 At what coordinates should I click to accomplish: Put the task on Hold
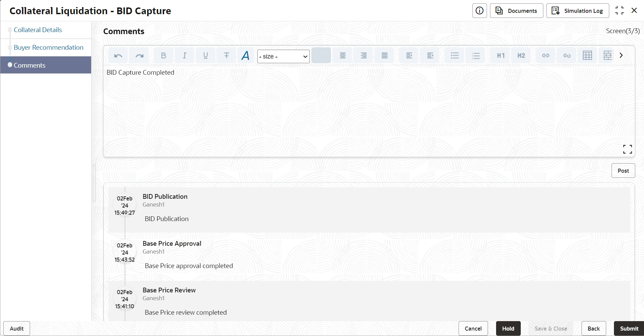point(508,329)
